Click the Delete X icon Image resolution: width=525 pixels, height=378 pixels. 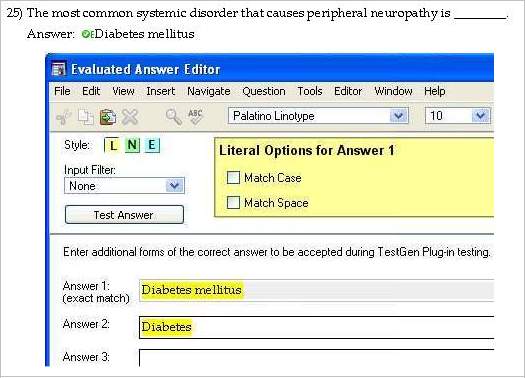(x=130, y=117)
